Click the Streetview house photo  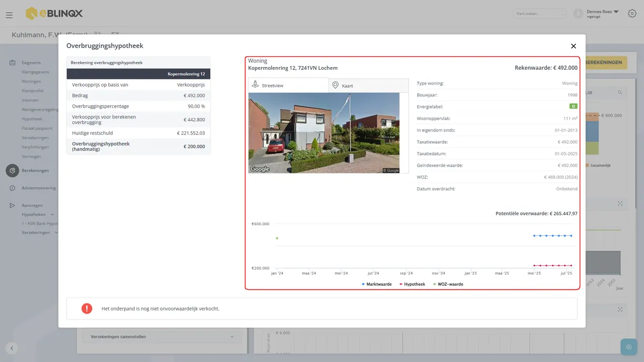point(324,133)
